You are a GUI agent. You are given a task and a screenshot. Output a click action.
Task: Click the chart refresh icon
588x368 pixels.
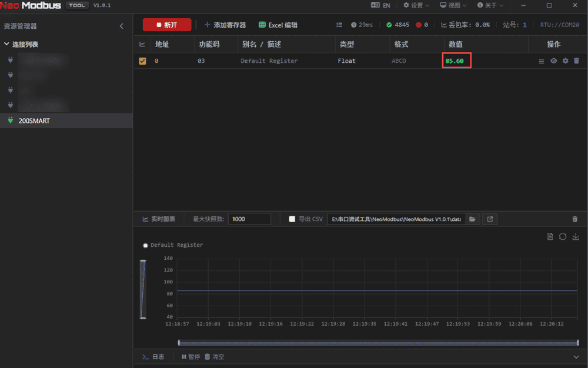click(563, 236)
